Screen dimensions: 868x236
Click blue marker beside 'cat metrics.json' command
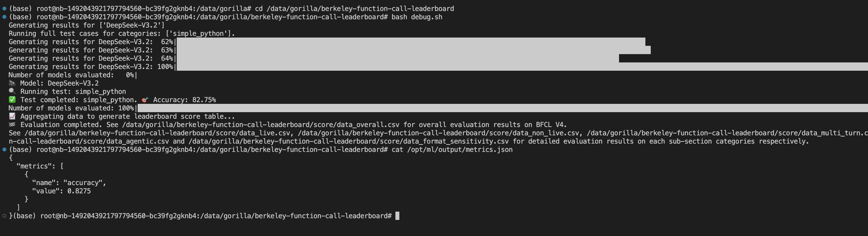(x=4, y=149)
